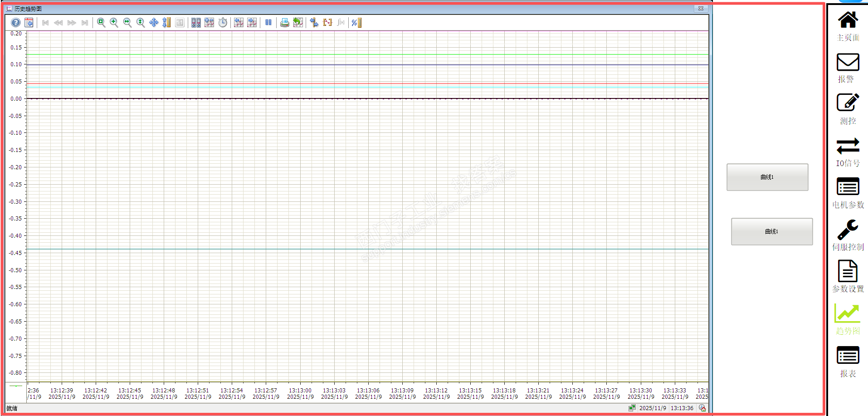Click the 就绪 status text
Screen dimensions: 868x416
12,408
